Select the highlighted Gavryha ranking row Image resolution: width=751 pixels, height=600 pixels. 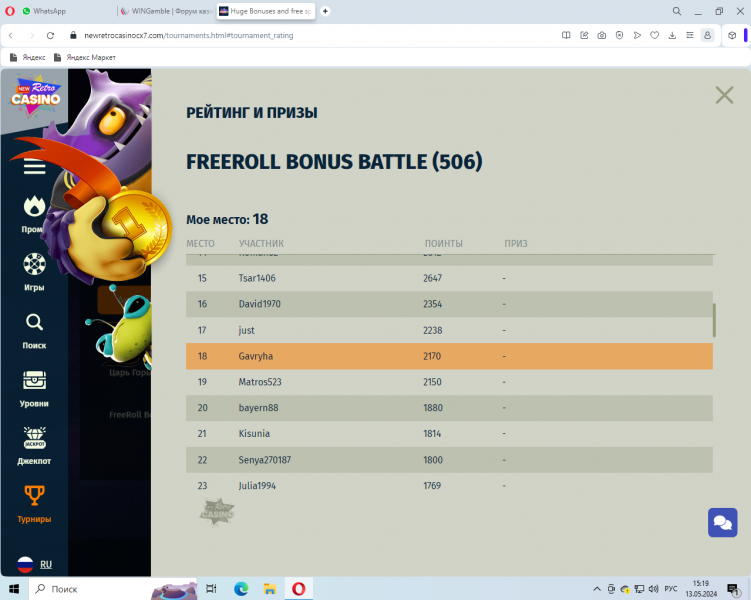[449, 356]
